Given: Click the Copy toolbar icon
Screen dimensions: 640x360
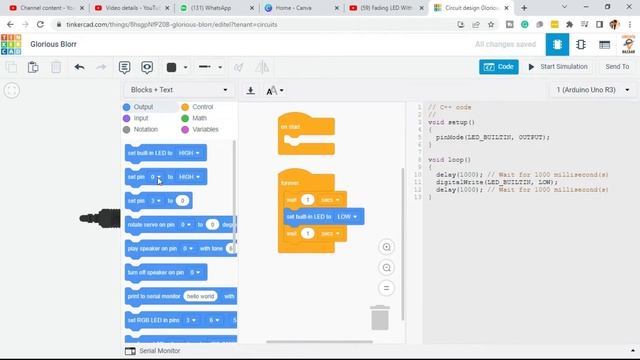Looking at the screenshot, I should tap(11, 67).
